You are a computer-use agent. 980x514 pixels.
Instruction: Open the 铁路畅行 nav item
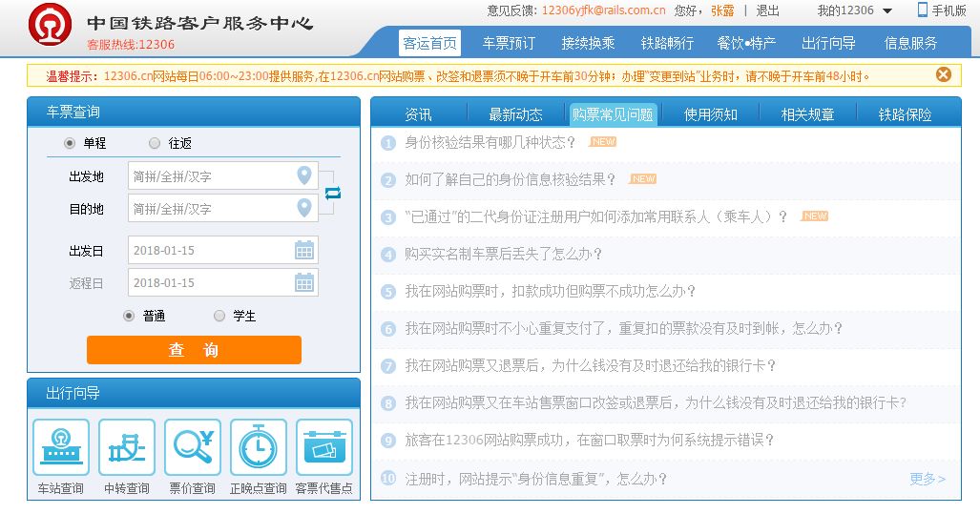point(668,43)
